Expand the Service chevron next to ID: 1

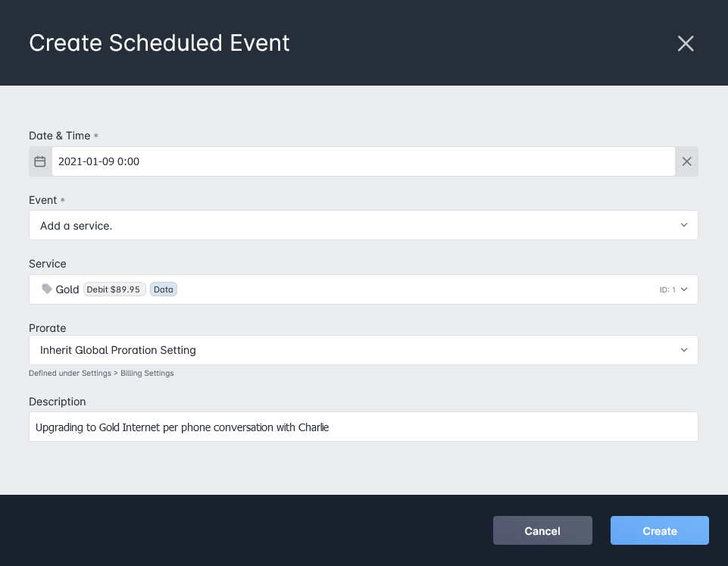coord(684,289)
